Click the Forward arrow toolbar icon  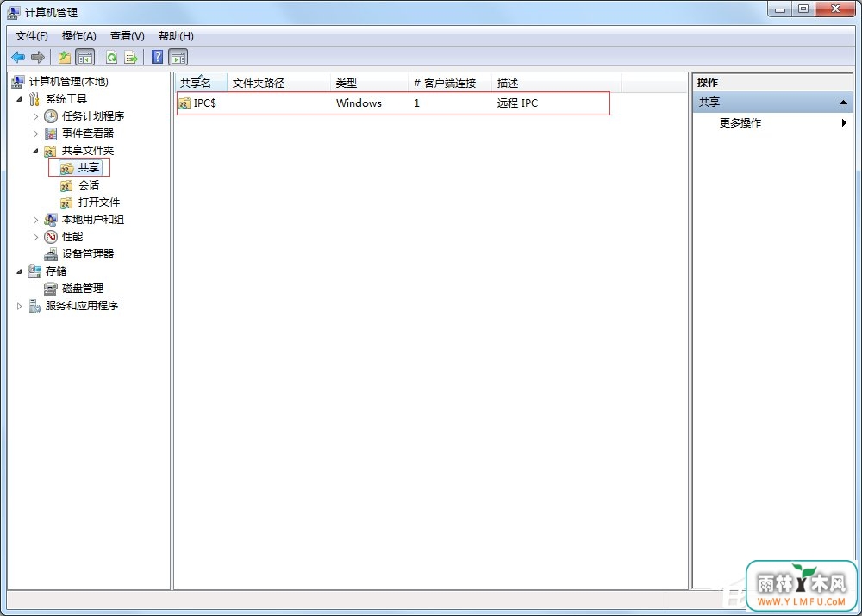click(38, 57)
